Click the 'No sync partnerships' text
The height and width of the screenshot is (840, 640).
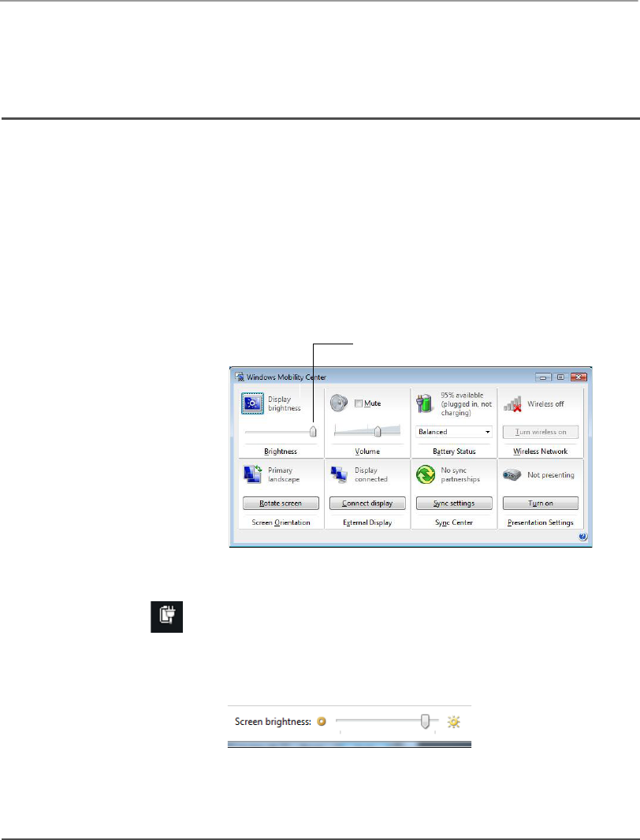(x=460, y=474)
